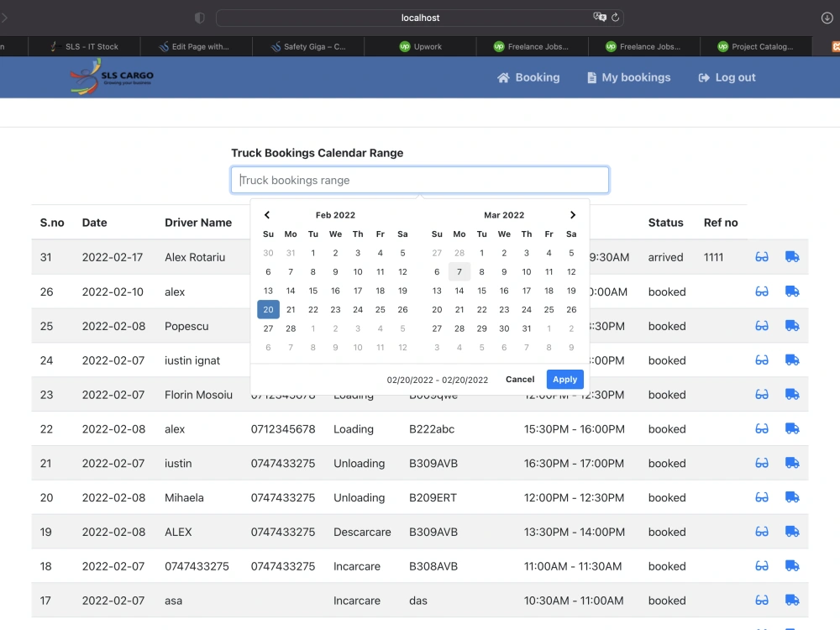
Task: Select February 28 in calendar
Action: point(291,328)
